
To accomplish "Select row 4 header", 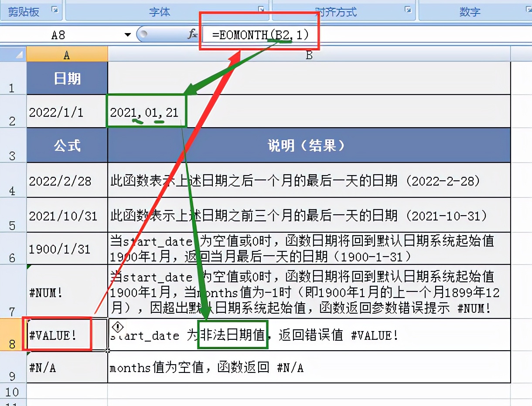I will [13, 180].
